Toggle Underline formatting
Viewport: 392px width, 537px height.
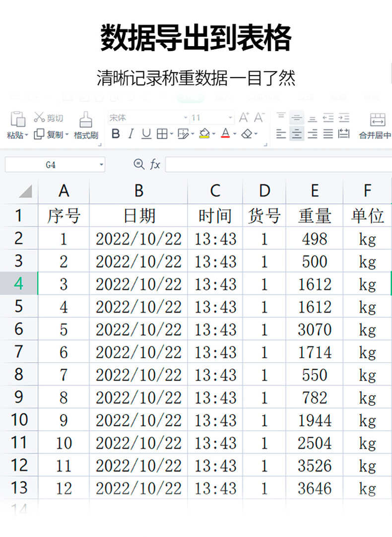pyautogui.click(x=146, y=134)
